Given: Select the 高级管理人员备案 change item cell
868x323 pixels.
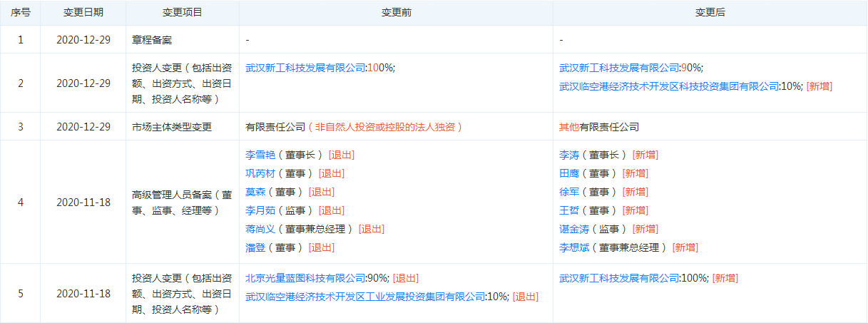Looking at the screenshot, I should pyautogui.click(x=183, y=202).
